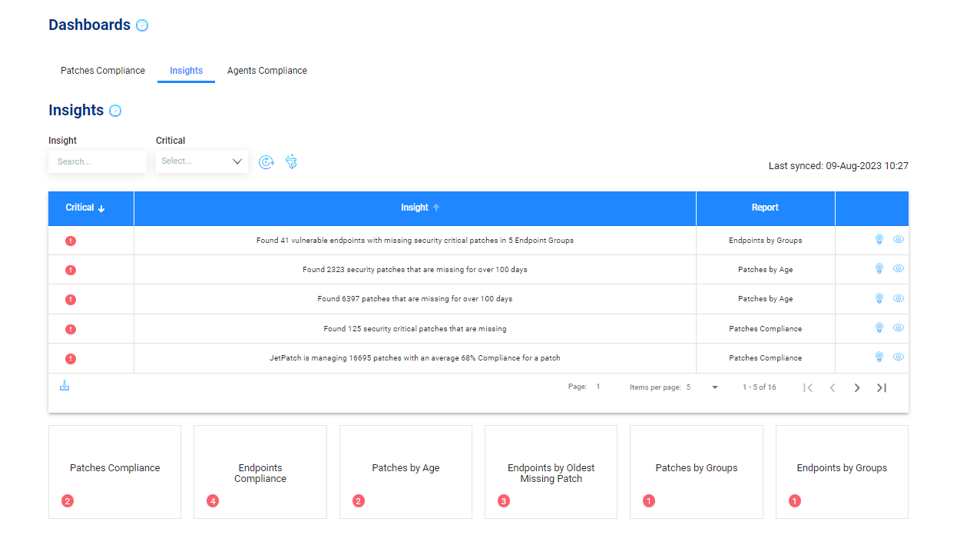980x545 pixels.
Task: Click eye icon for JetPatch 16695 patches row
Action: pos(899,357)
